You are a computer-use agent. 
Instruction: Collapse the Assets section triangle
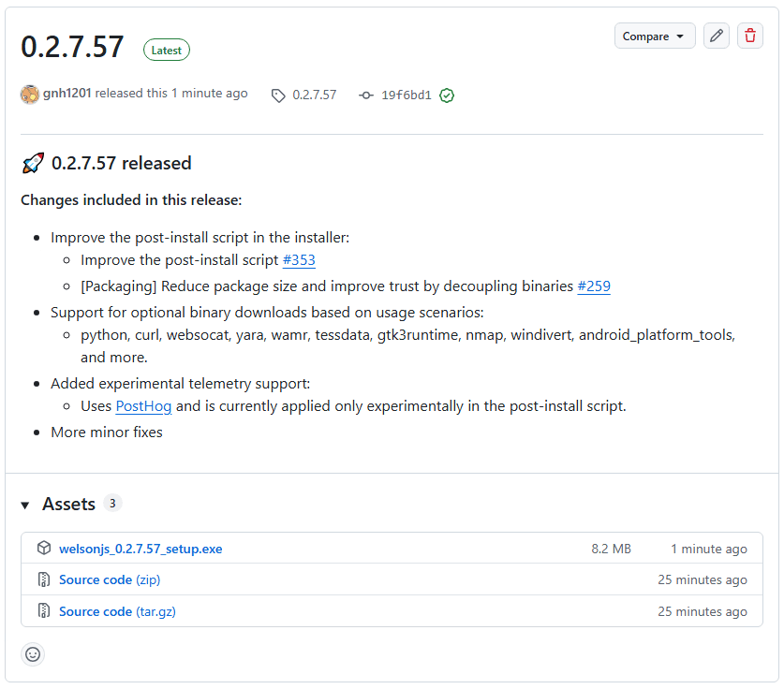(25, 506)
